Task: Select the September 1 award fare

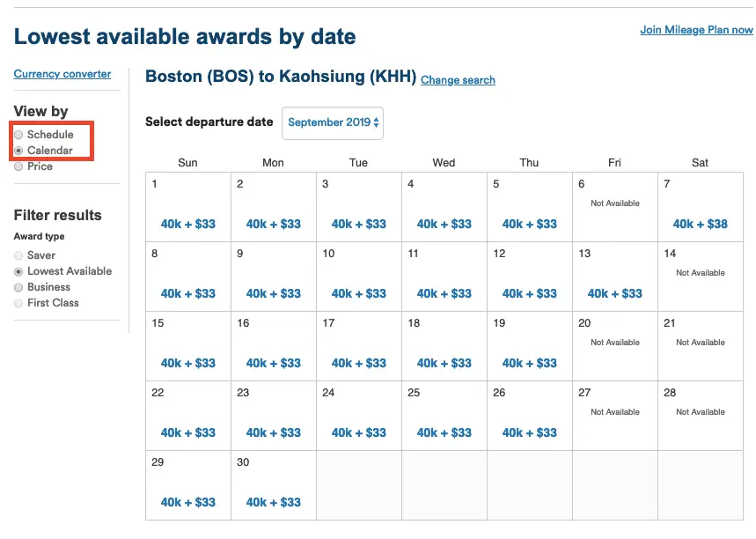Action: click(x=188, y=224)
